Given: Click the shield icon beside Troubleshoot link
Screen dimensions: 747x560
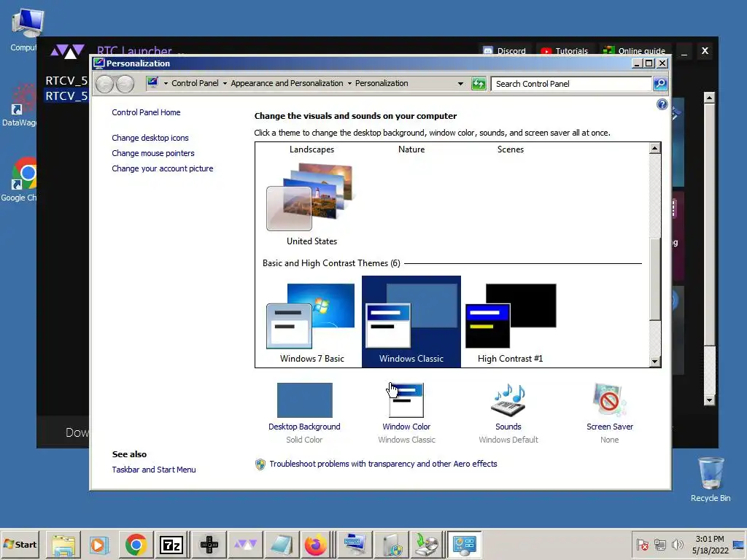Looking at the screenshot, I should coord(260,464).
